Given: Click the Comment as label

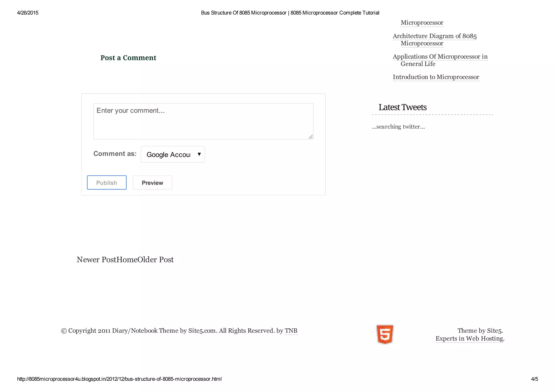Looking at the screenshot, I should click(x=115, y=153).
